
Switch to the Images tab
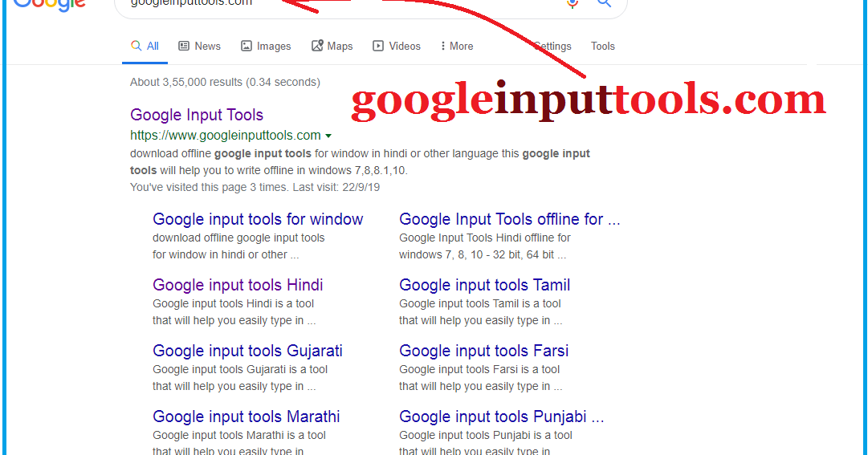[266, 47]
